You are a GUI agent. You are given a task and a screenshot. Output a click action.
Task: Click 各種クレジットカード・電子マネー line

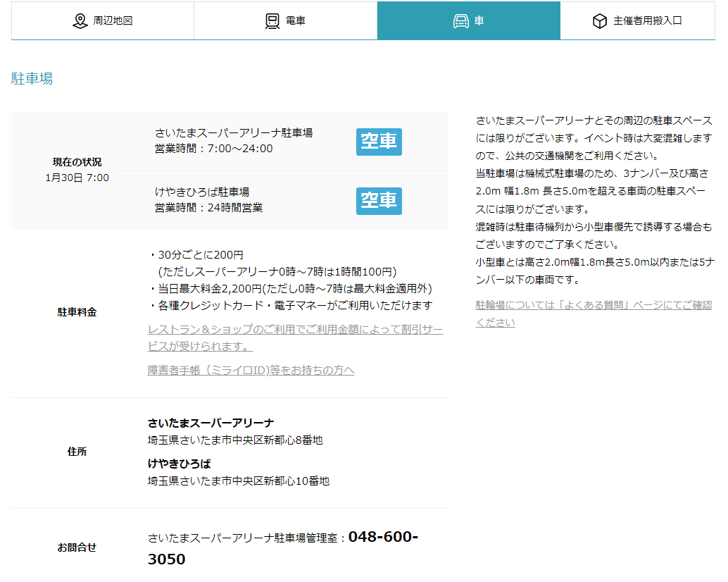point(291,305)
